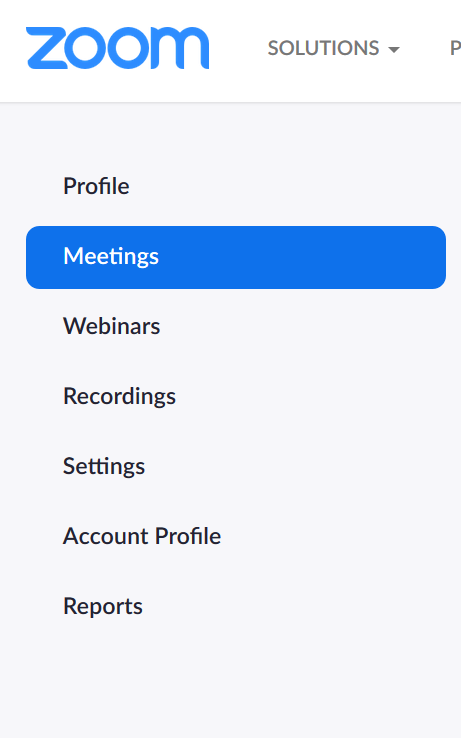This screenshot has width=461, height=738.
Task: Select Settings below Recordings
Action: 104,466
